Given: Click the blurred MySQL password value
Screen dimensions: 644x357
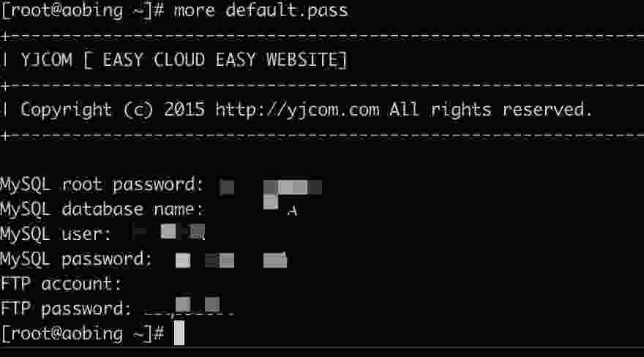Looking at the screenshot, I should (x=231, y=260).
